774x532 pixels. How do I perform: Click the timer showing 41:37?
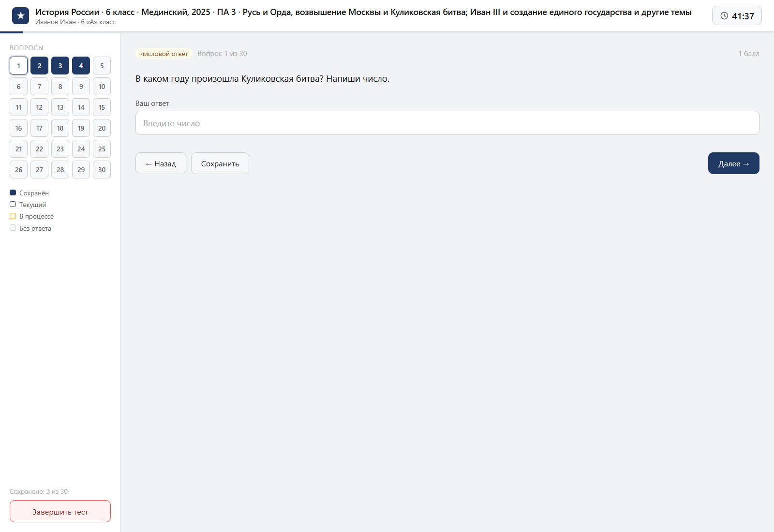coord(737,15)
